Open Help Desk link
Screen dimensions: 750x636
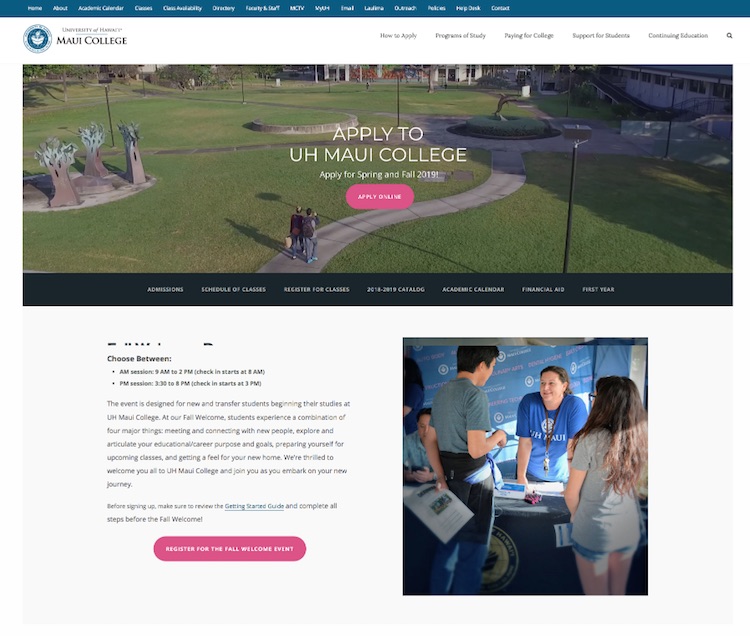click(x=468, y=8)
